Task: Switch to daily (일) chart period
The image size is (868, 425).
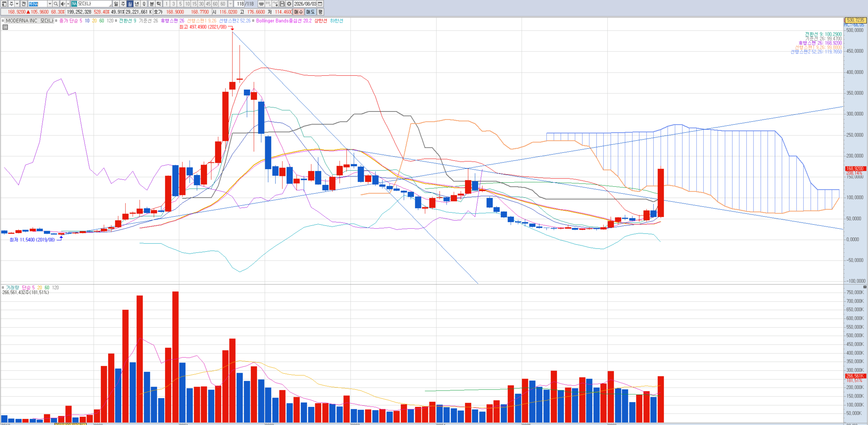Action: click(x=116, y=4)
